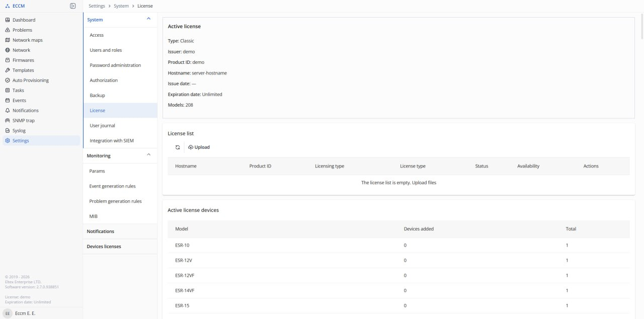Expand the Devices licenses section
This screenshot has height=319, width=644.
click(x=104, y=247)
